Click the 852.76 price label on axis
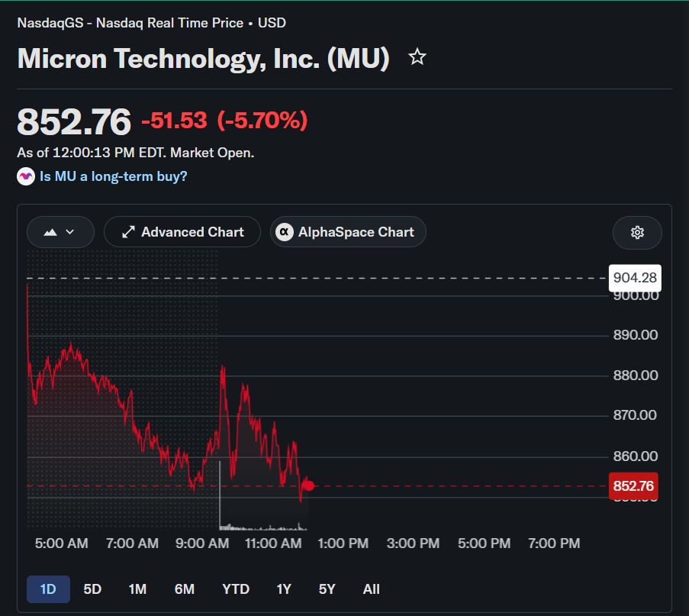The width and height of the screenshot is (689, 616). 633,485
